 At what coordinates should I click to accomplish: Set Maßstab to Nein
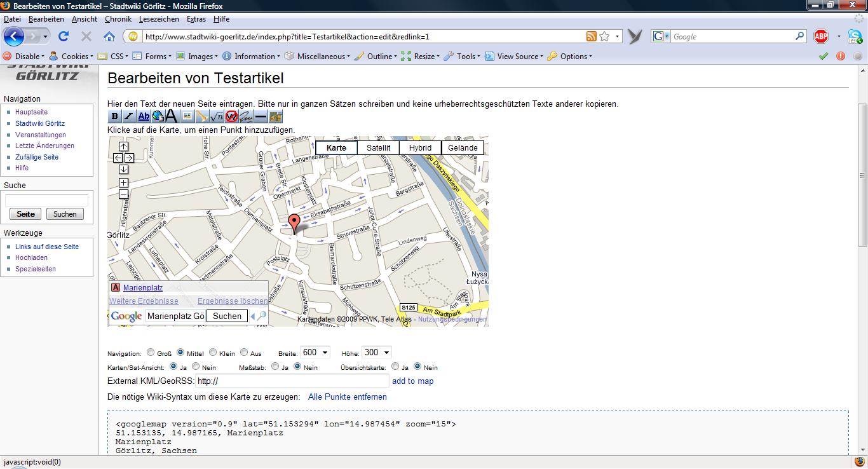(x=297, y=367)
